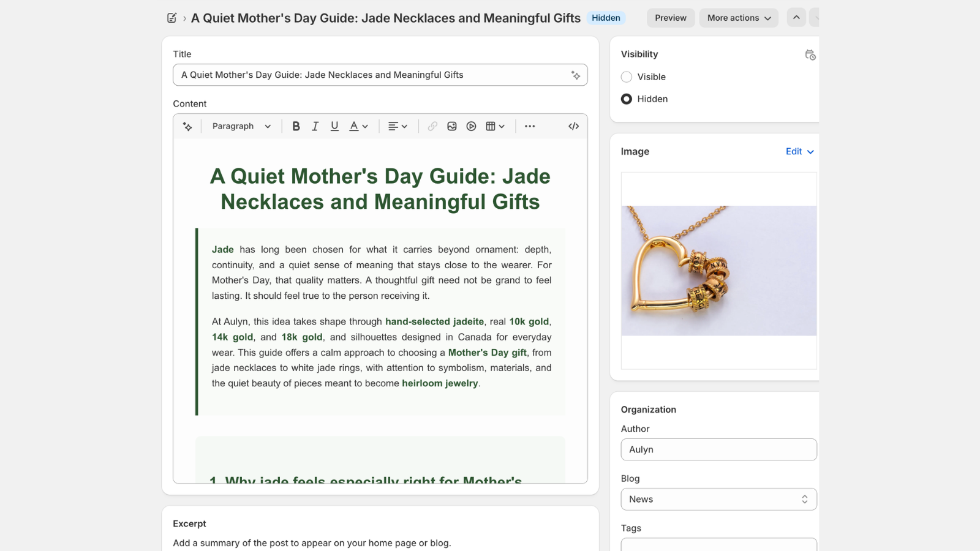The width and height of the screenshot is (980, 551).
Task: Open the toolbar overflow ellipsis menu
Action: [x=529, y=126]
